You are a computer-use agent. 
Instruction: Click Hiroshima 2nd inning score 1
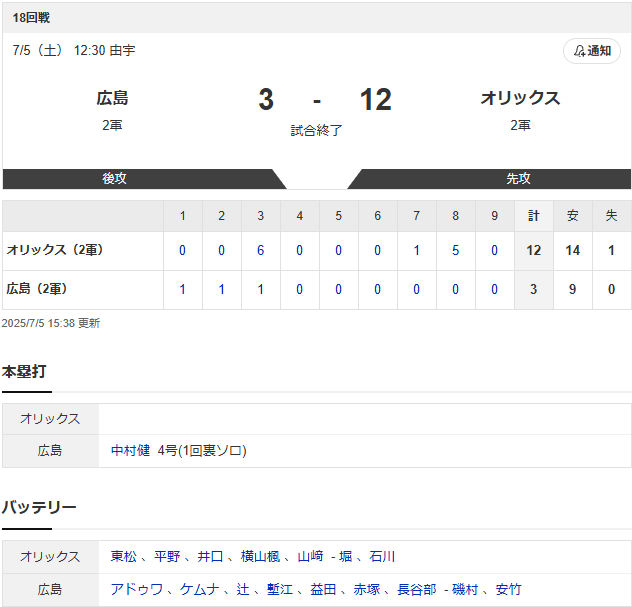(221, 289)
